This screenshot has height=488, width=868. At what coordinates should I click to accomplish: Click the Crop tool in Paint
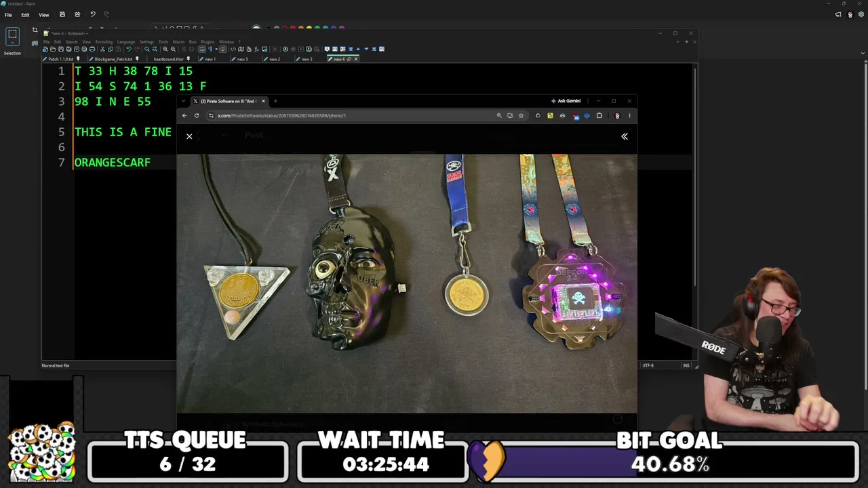pos(35,30)
